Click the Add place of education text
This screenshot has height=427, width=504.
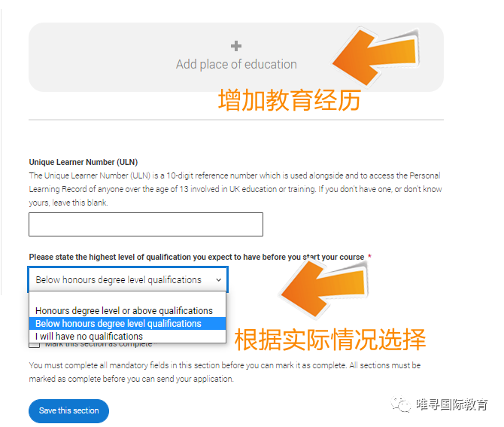pyautogui.click(x=236, y=64)
